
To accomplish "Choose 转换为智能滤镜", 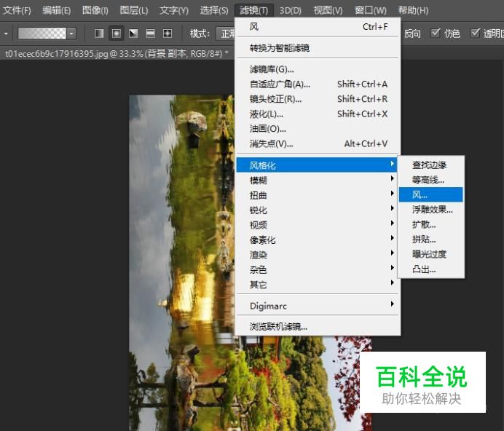I will pyautogui.click(x=318, y=48).
